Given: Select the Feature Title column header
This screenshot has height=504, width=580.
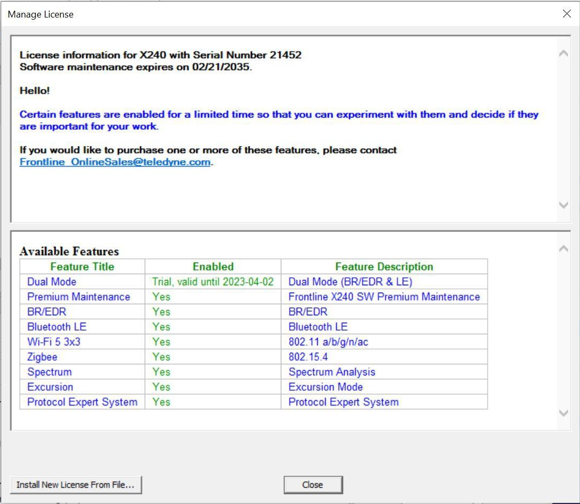Looking at the screenshot, I should tap(82, 266).
